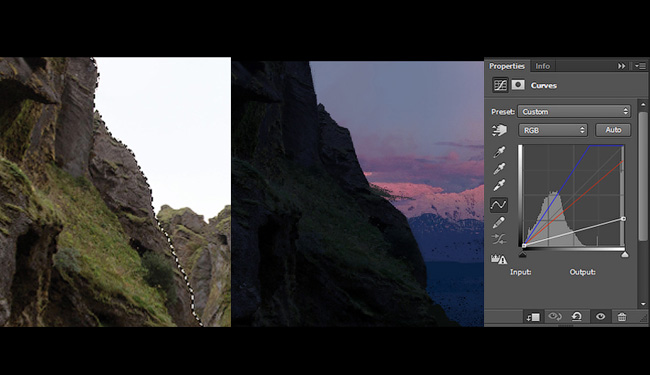Open the RGB channel dropdown
Image resolution: width=650 pixels, height=375 pixels.
pos(553,130)
